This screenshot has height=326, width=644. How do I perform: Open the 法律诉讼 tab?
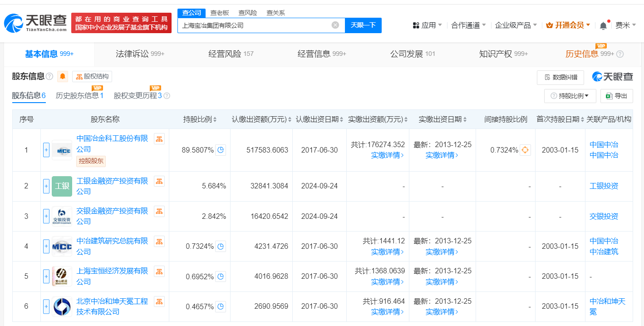(140, 54)
